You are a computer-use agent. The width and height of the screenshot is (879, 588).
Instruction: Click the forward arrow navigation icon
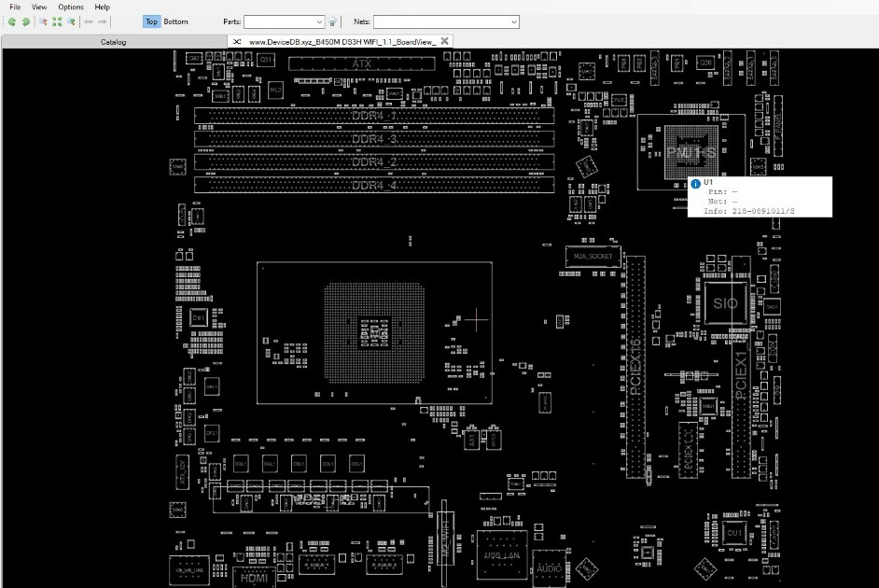point(103,21)
